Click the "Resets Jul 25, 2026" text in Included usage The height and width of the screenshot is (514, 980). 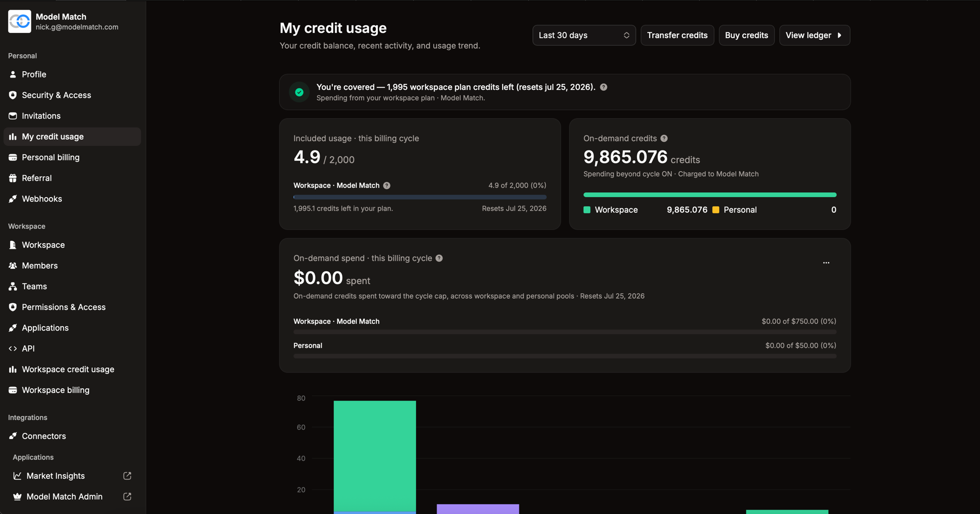(514, 208)
